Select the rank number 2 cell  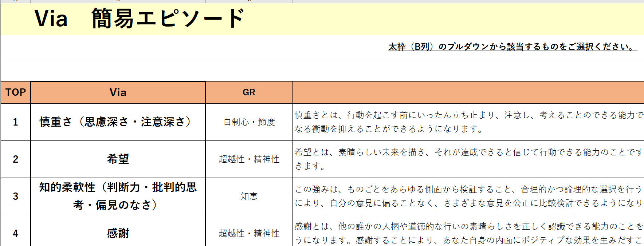15,159
